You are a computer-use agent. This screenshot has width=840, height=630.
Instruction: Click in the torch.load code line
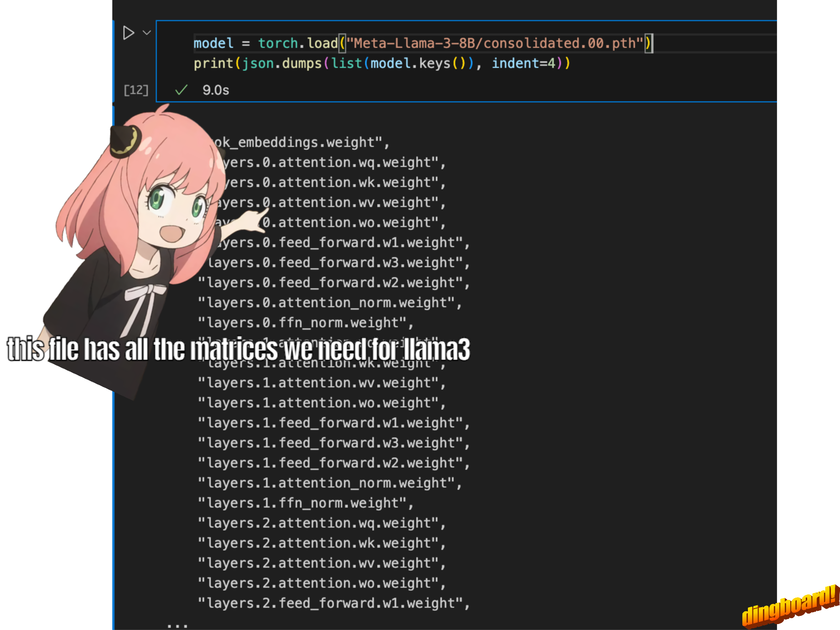pos(423,43)
